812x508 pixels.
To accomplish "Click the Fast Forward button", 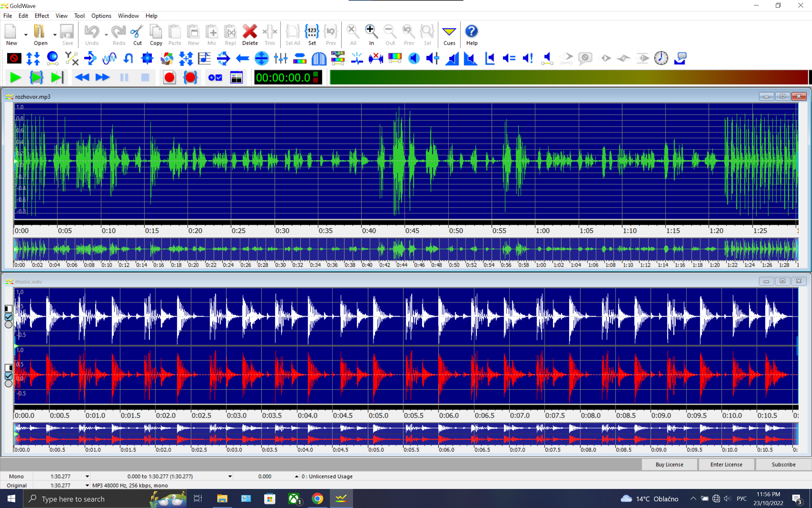I will point(103,77).
